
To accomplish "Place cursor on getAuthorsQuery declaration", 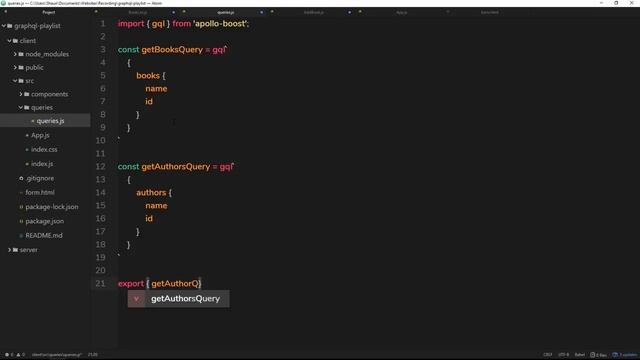I will [x=176, y=167].
